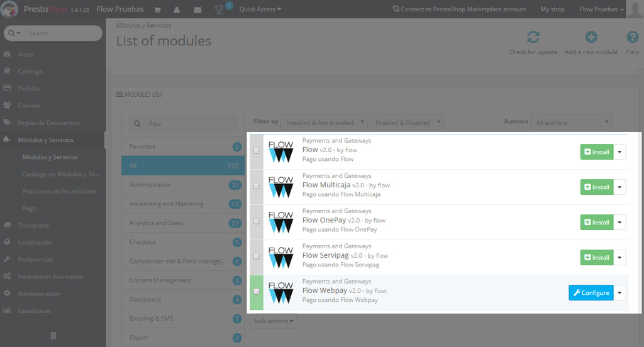
Task: Open the search type dropdown in sidebar
Action: coord(14,33)
